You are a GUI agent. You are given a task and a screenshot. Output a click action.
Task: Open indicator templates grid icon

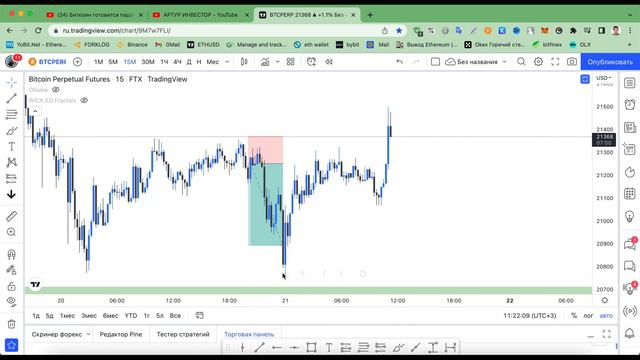tap(291, 62)
